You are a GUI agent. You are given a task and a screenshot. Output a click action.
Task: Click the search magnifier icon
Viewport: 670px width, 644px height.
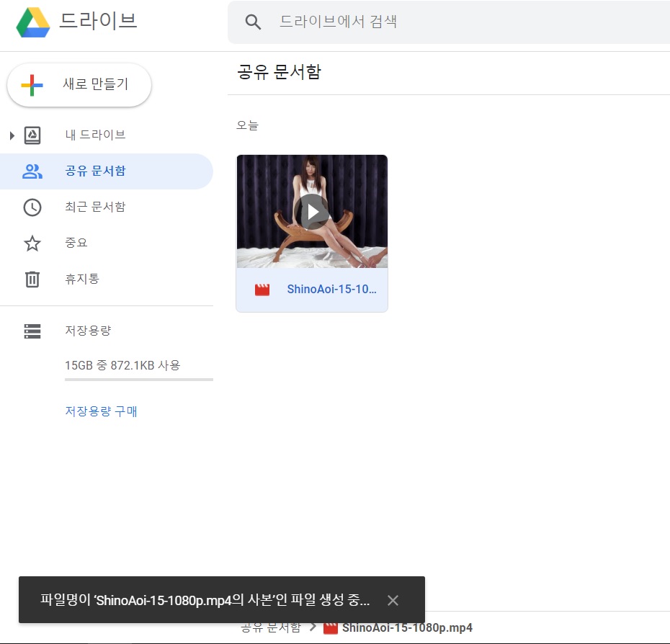[x=253, y=22]
